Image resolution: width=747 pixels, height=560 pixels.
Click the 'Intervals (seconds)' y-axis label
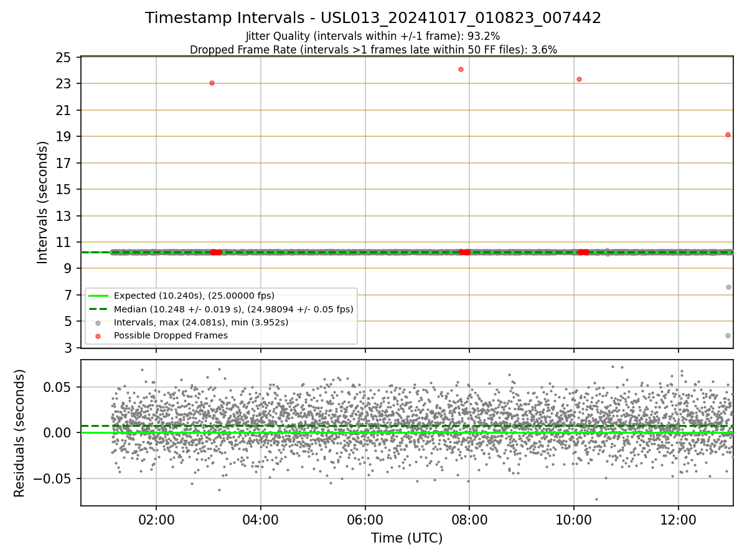43,202
